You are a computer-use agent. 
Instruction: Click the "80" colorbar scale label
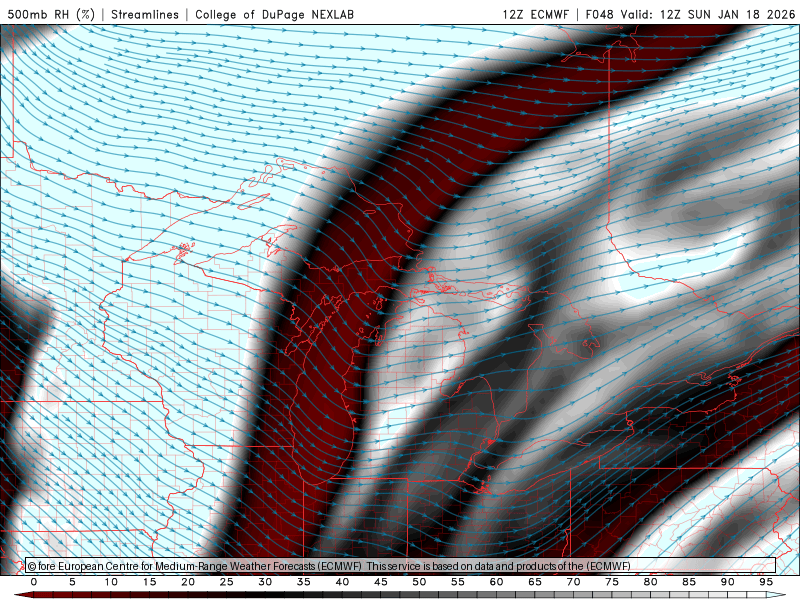pyautogui.click(x=650, y=582)
